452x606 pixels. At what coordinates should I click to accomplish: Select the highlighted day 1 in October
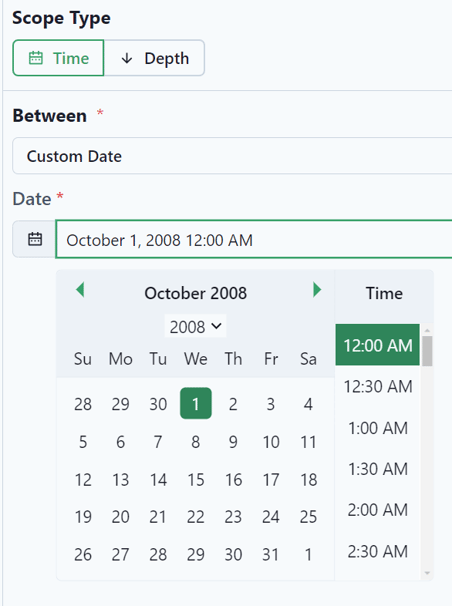coord(196,403)
